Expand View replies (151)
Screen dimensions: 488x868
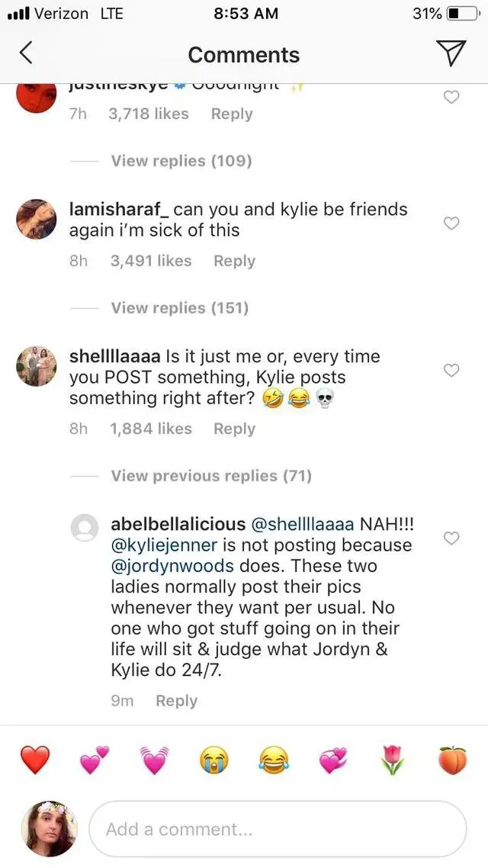pyautogui.click(x=180, y=308)
